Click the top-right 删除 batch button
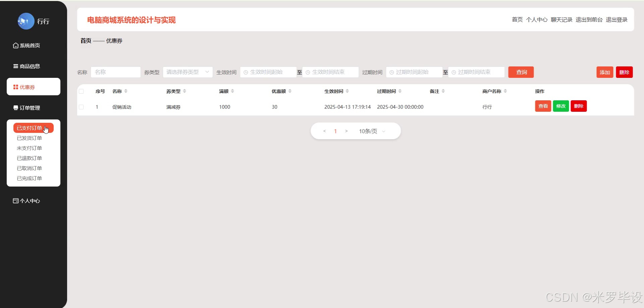644x308 pixels. click(624, 72)
